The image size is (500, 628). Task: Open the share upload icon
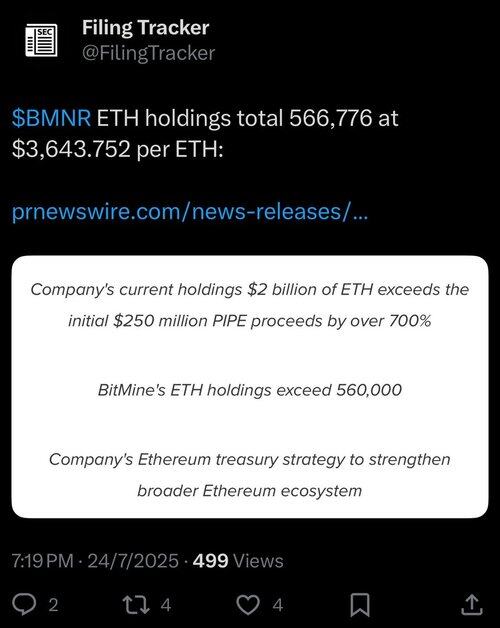pos(472,604)
